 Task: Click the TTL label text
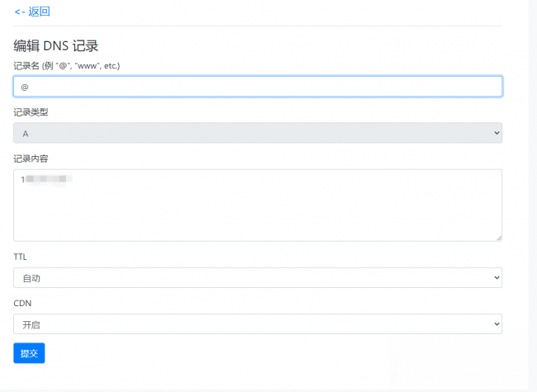(20, 257)
